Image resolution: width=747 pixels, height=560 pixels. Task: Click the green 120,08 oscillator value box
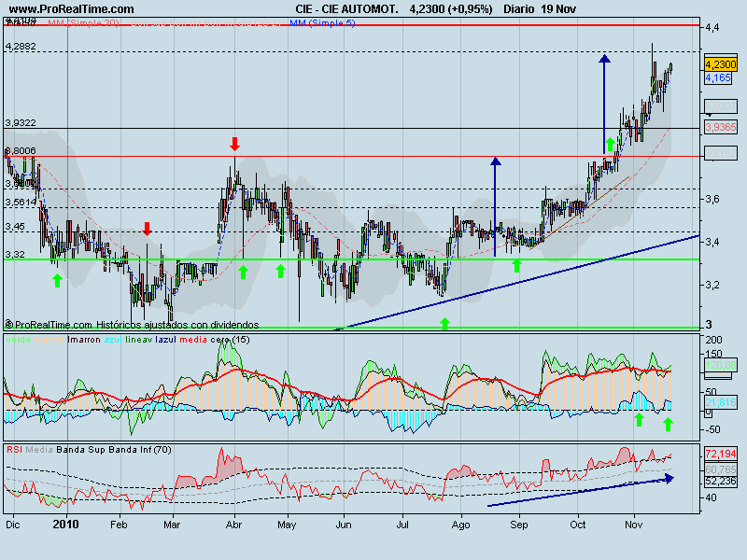[721, 365]
